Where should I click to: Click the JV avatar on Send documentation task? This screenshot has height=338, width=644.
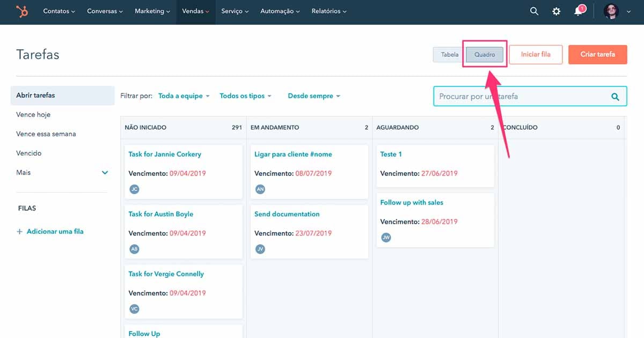click(260, 249)
